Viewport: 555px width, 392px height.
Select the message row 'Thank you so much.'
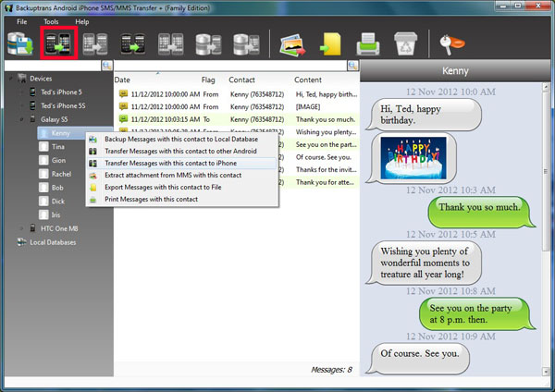click(x=237, y=119)
